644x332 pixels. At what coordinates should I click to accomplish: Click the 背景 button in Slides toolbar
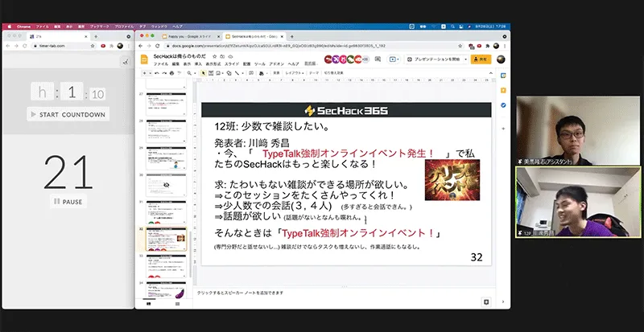coord(276,73)
